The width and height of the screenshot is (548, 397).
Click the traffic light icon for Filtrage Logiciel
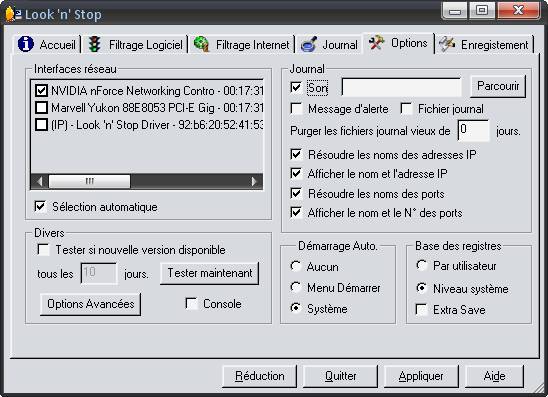coord(94,44)
